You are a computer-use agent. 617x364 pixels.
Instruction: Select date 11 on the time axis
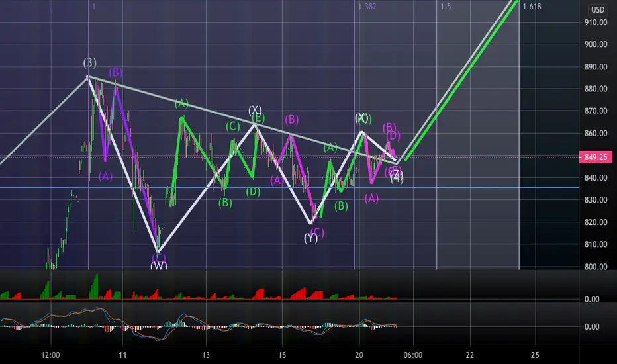pyautogui.click(x=122, y=355)
